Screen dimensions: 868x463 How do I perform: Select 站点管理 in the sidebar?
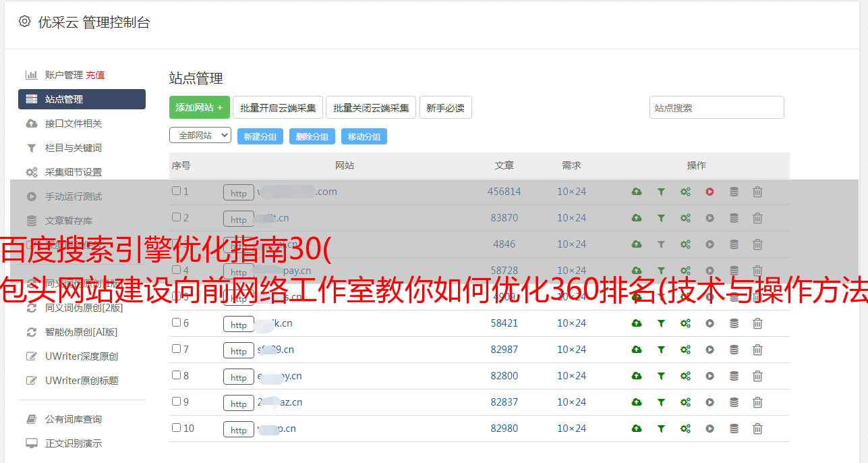(x=82, y=99)
